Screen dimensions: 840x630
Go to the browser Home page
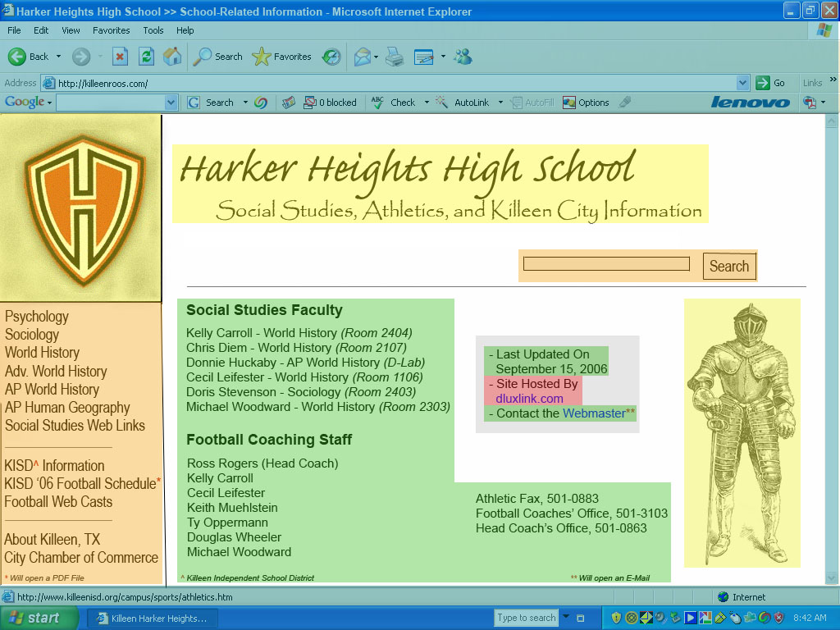(172, 57)
